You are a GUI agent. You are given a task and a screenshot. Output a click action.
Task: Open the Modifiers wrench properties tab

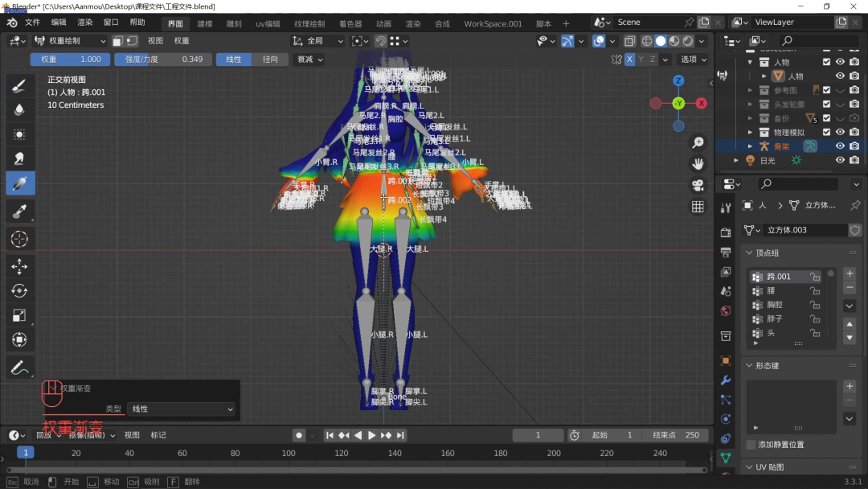click(x=726, y=380)
